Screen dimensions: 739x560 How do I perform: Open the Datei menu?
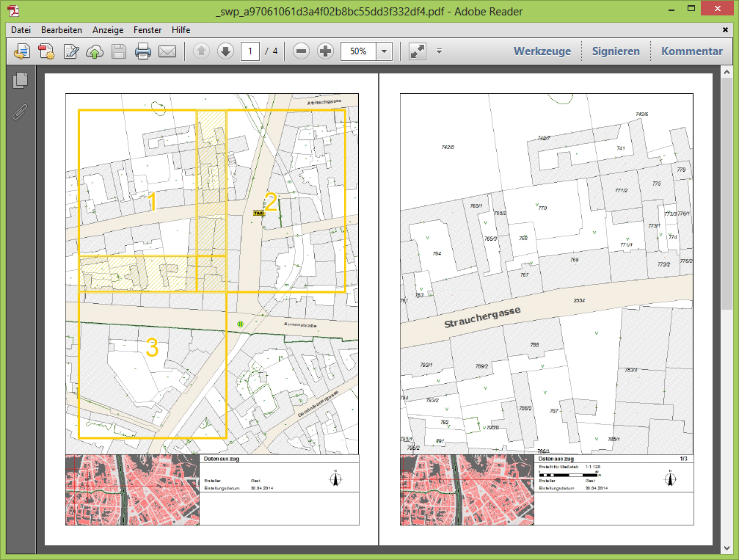click(21, 30)
